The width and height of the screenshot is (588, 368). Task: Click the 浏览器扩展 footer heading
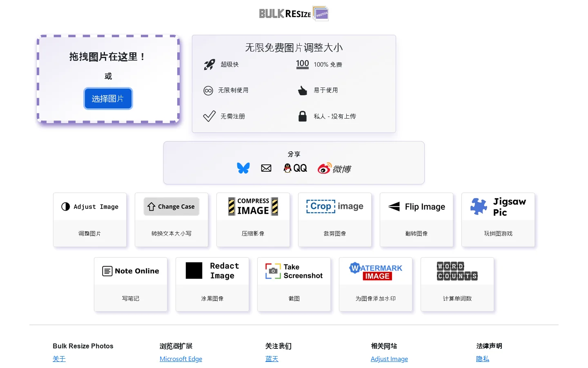176,346
